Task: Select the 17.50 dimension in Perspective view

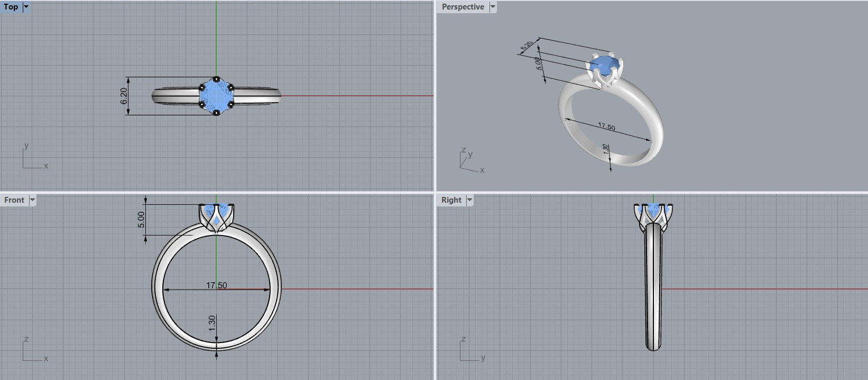Action: coord(606,126)
